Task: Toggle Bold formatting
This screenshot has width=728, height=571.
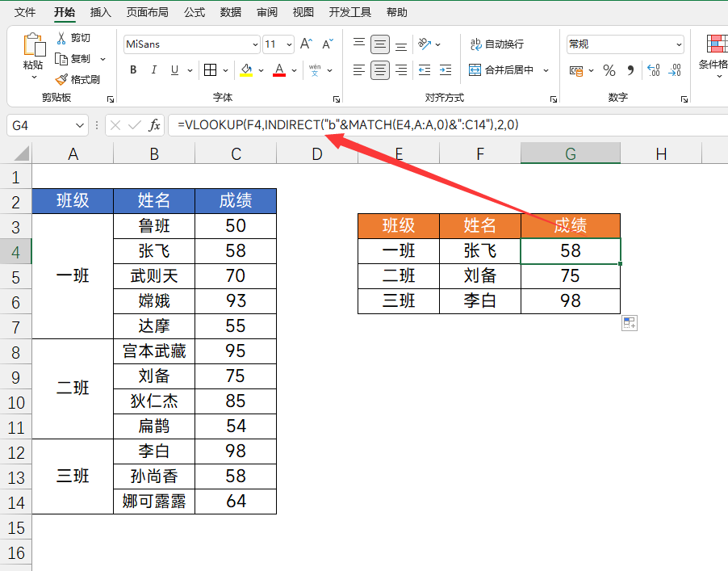Action: click(133, 70)
